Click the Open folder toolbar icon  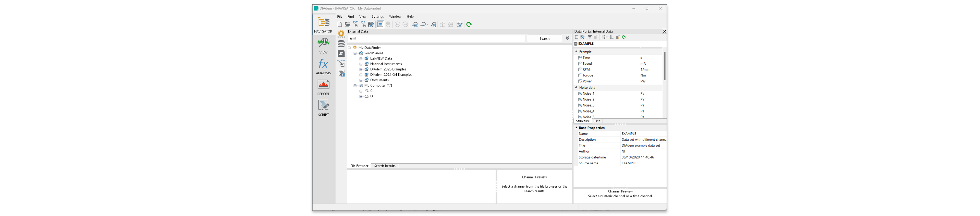pos(347,24)
